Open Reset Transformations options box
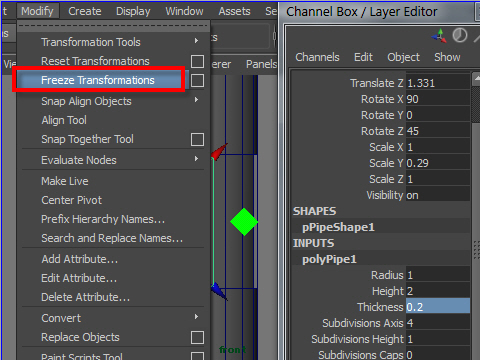 [197, 62]
